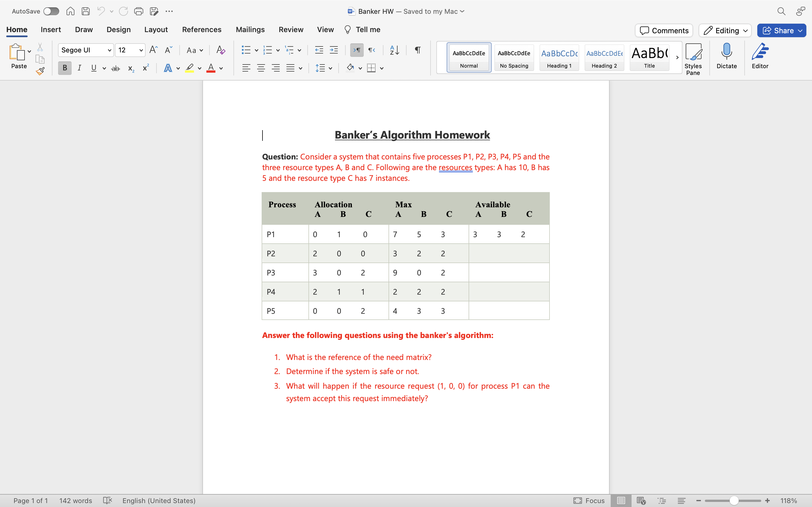This screenshot has width=812, height=507.
Task: Check word count showing 142 words
Action: pyautogui.click(x=76, y=501)
